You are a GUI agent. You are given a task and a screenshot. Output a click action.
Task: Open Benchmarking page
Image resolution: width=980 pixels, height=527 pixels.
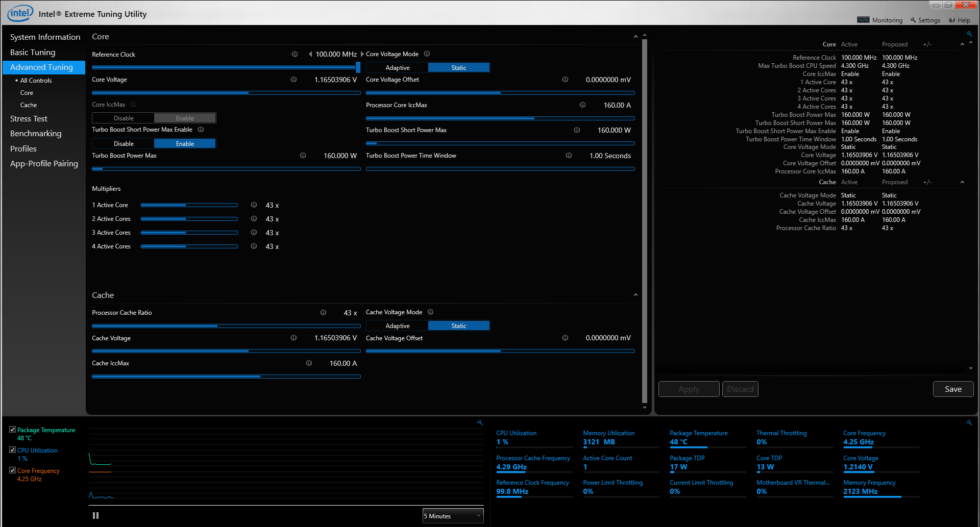coord(36,134)
